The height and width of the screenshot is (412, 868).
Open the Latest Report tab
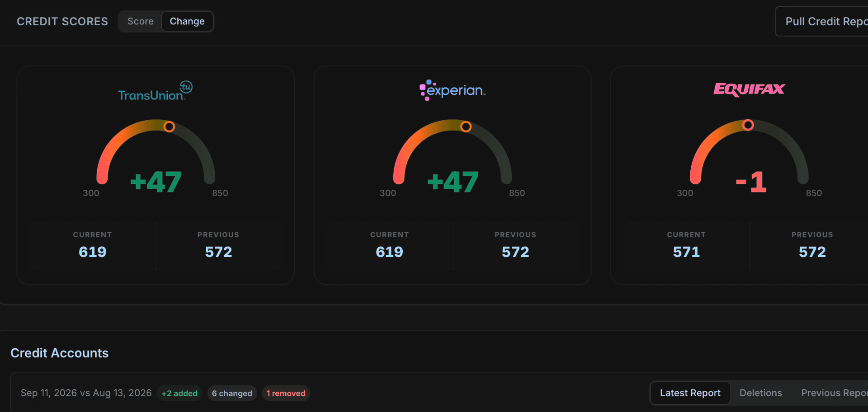[x=690, y=393]
